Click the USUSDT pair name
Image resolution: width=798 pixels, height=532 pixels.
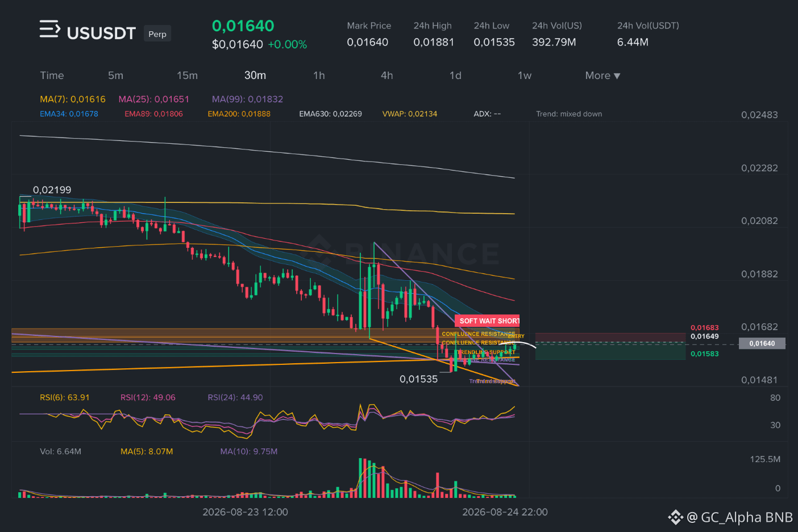pyautogui.click(x=101, y=34)
